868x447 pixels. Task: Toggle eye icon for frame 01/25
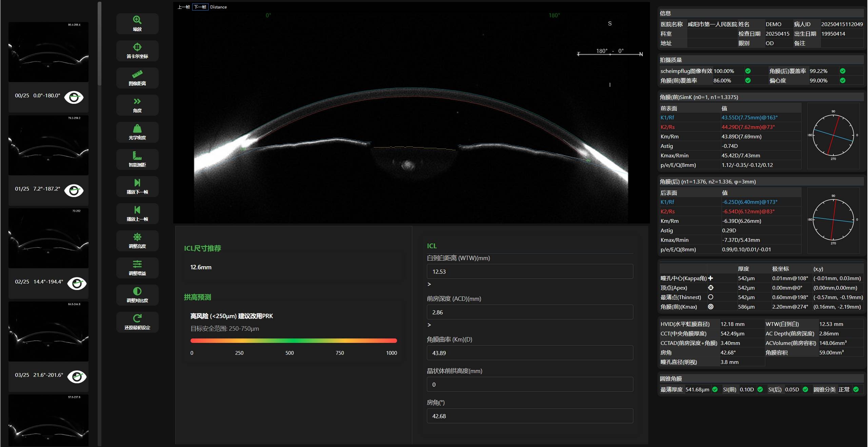[74, 191]
